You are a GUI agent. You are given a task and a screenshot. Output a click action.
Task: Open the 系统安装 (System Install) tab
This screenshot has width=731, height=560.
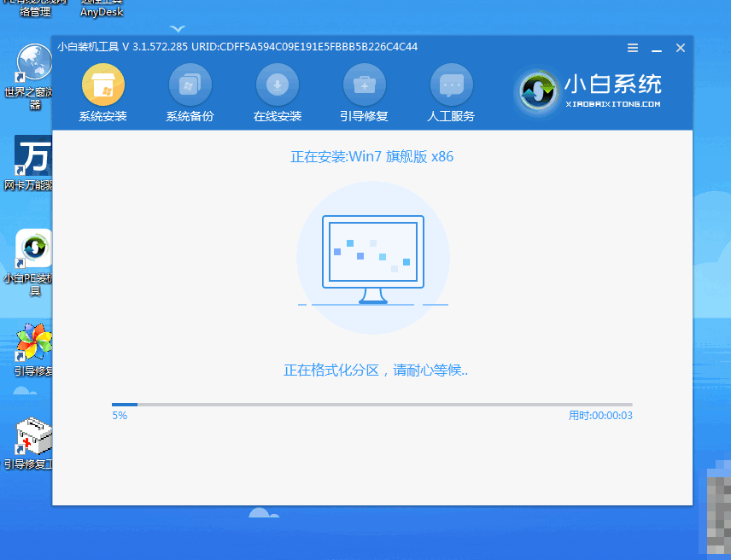pos(103,85)
